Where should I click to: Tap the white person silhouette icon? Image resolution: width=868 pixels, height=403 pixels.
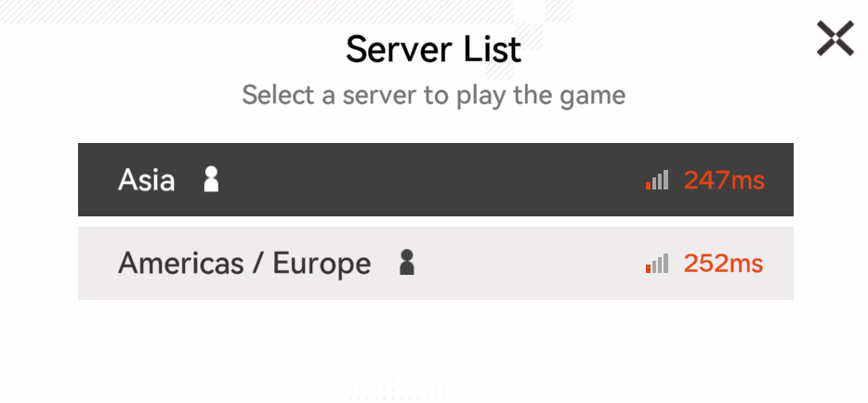pos(212,179)
